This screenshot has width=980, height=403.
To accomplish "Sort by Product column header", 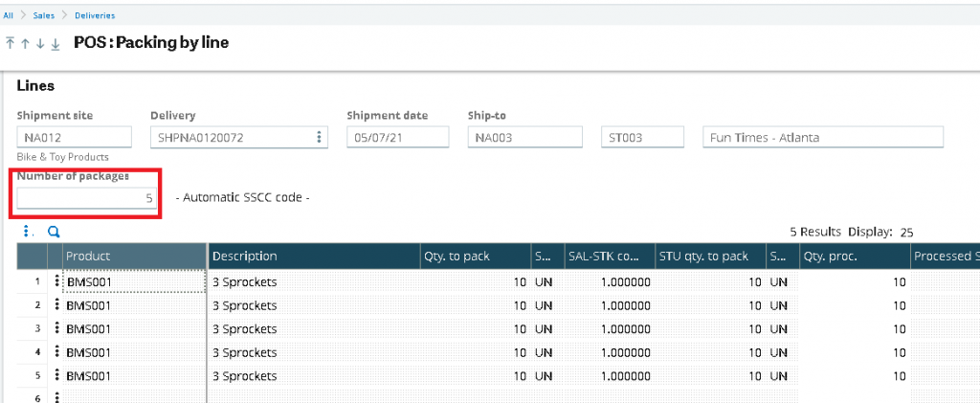I will (x=134, y=256).
